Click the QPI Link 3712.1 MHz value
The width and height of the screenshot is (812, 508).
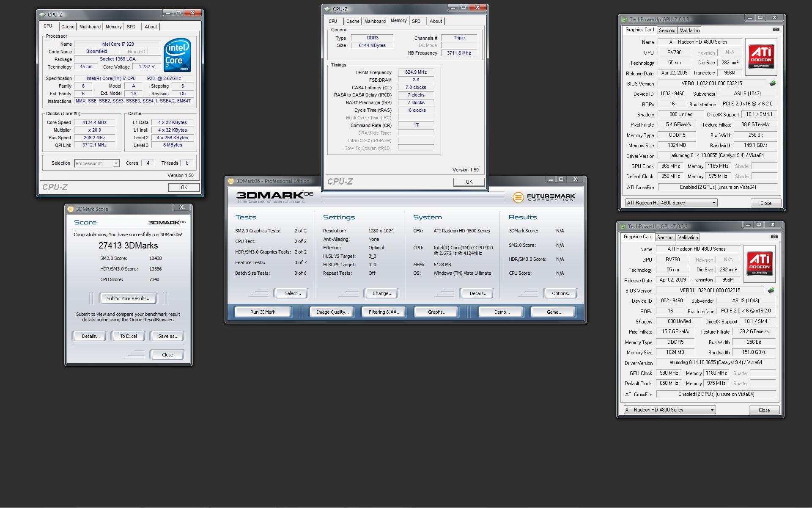tap(94, 145)
